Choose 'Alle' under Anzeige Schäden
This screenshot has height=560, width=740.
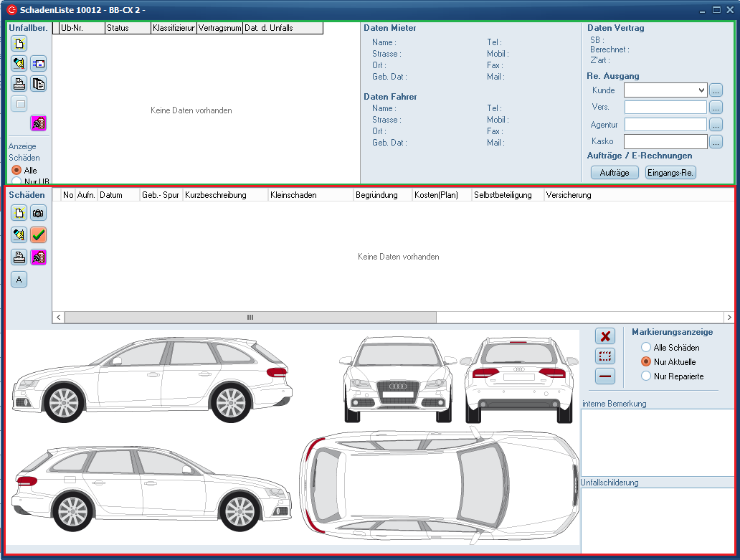(x=16, y=171)
